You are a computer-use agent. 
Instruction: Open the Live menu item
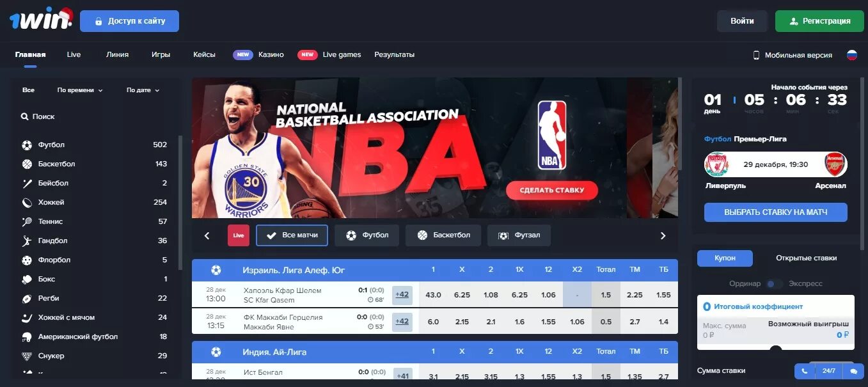(74, 55)
